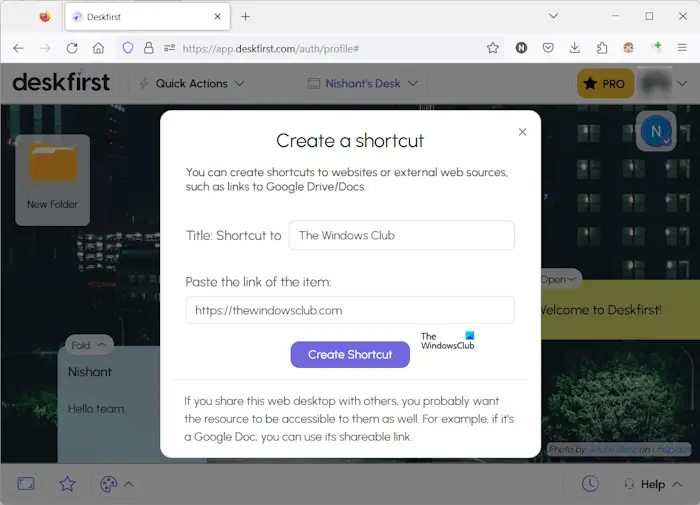The width and height of the screenshot is (700, 505).
Task: Click the blurred profile picture in header
Action: (655, 83)
